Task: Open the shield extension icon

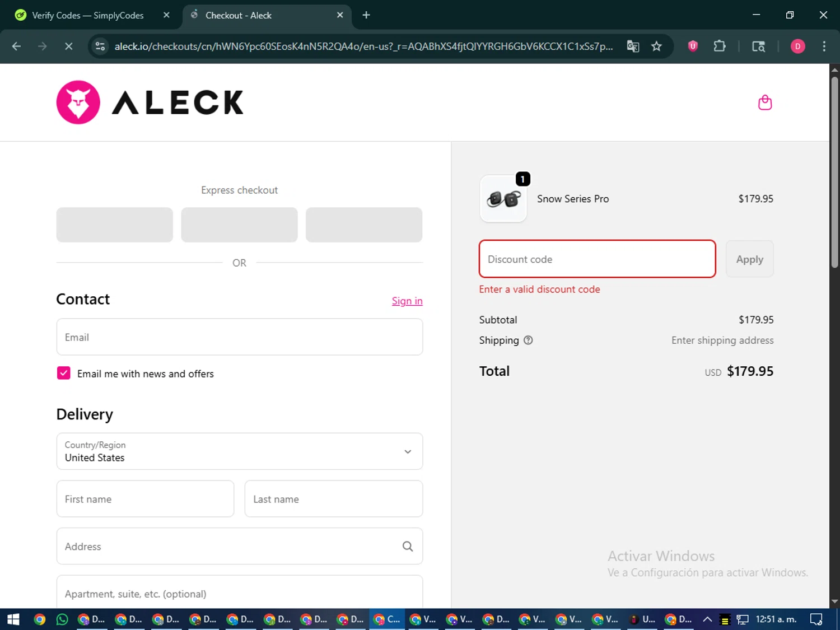Action: (693, 46)
